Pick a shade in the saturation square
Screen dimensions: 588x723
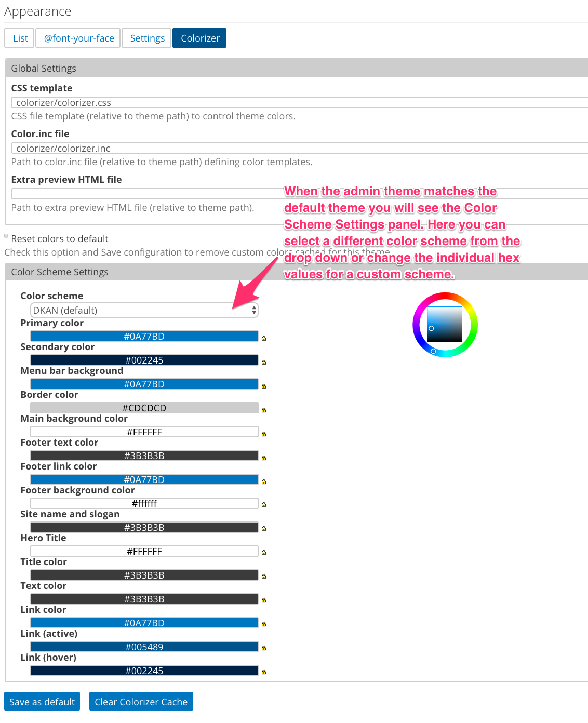tap(445, 324)
